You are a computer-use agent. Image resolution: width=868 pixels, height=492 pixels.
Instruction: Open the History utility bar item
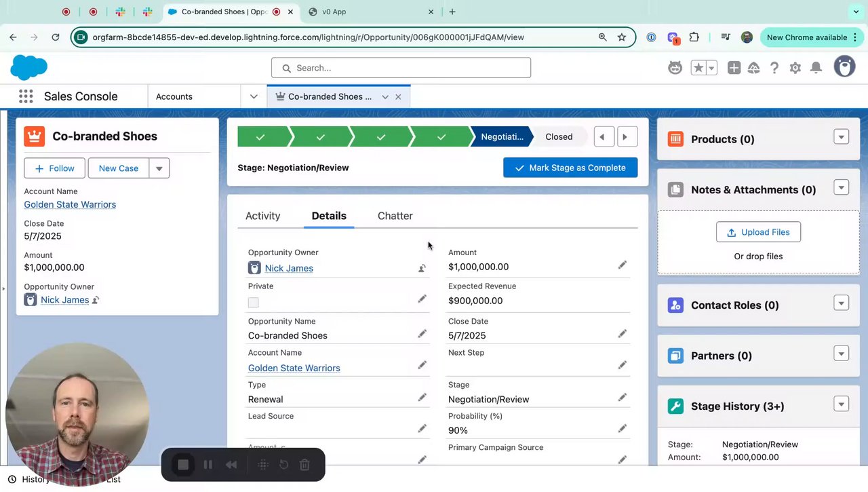coord(29,479)
